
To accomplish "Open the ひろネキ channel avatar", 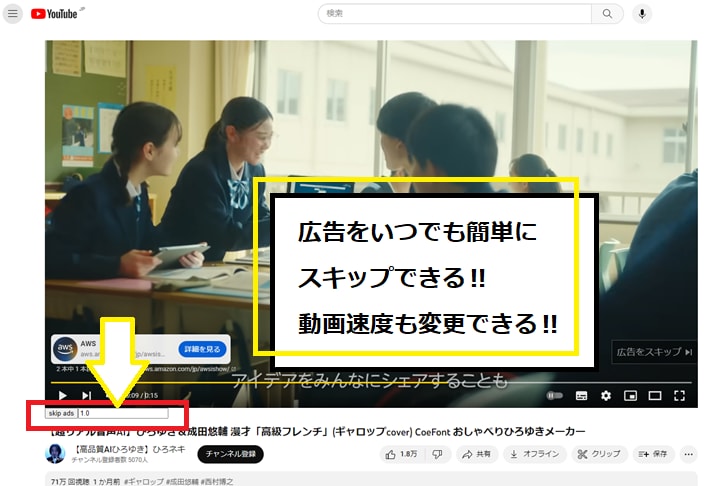I will pos(55,454).
